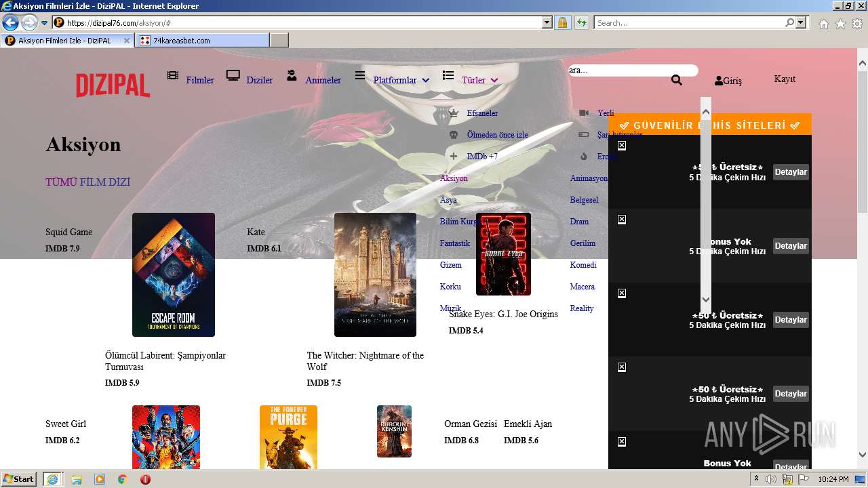Click the crown icon beside Efsaneler

pos(454,113)
